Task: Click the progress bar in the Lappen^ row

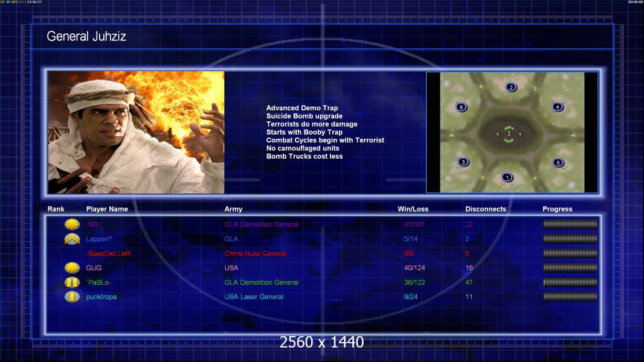Action: [570, 238]
